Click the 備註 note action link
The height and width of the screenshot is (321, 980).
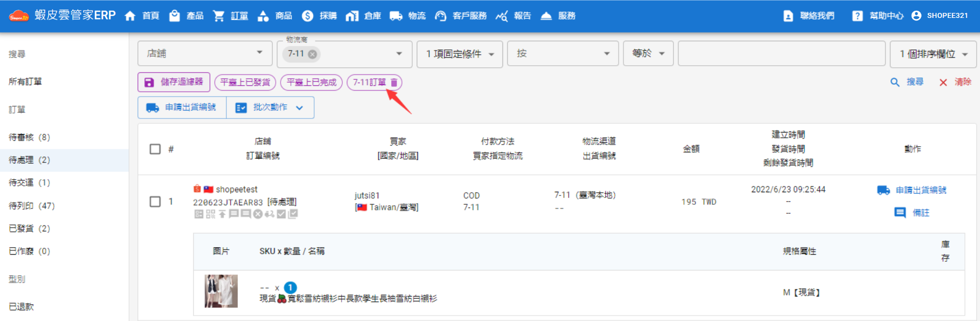coord(912,212)
